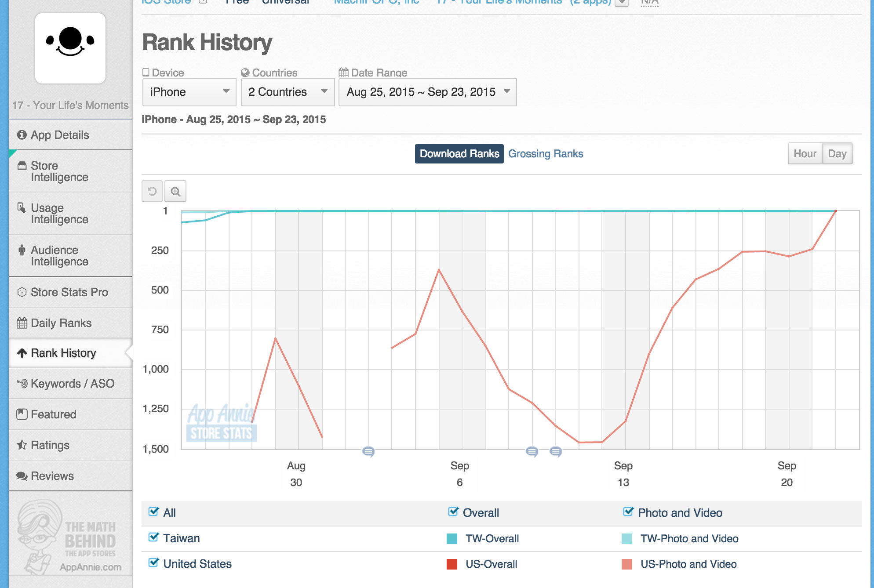Viewport: 874px width, 588px height.
Task: Click TW-Overall teal color swatch
Action: pos(452,539)
